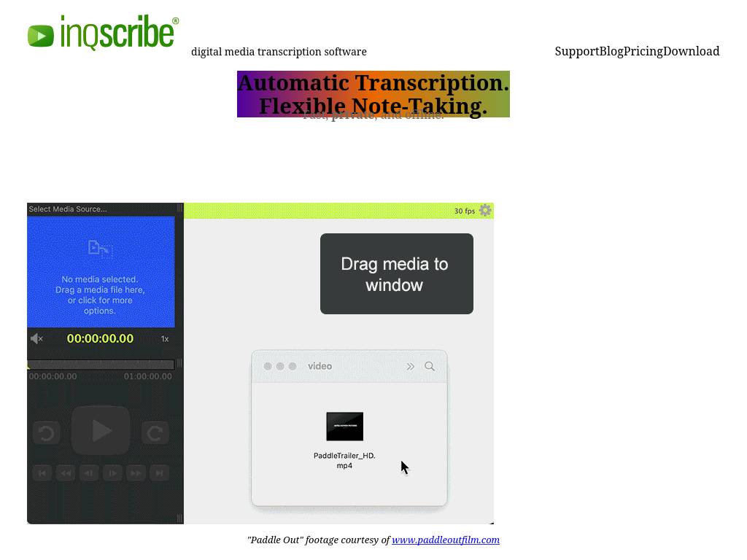Go to the Blog section
Image resolution: width=747 pixels, height=560 pixels.
611,52
